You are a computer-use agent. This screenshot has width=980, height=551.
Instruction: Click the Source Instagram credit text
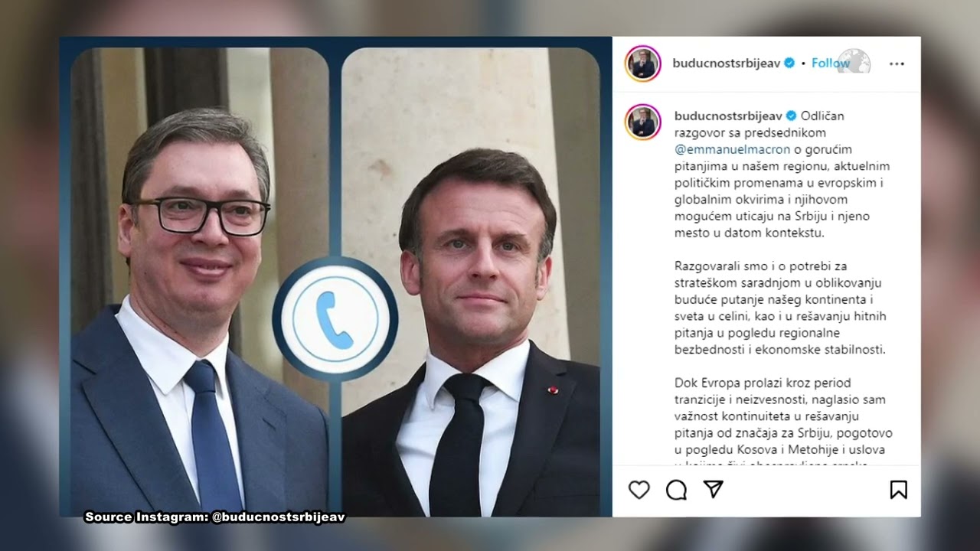tap(215, 517)
